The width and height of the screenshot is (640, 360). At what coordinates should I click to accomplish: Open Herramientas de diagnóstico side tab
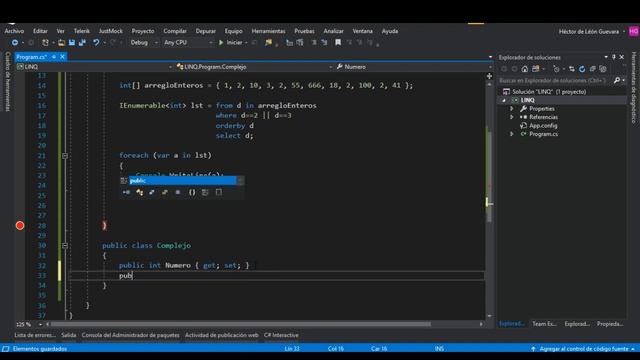click(633, 87)
